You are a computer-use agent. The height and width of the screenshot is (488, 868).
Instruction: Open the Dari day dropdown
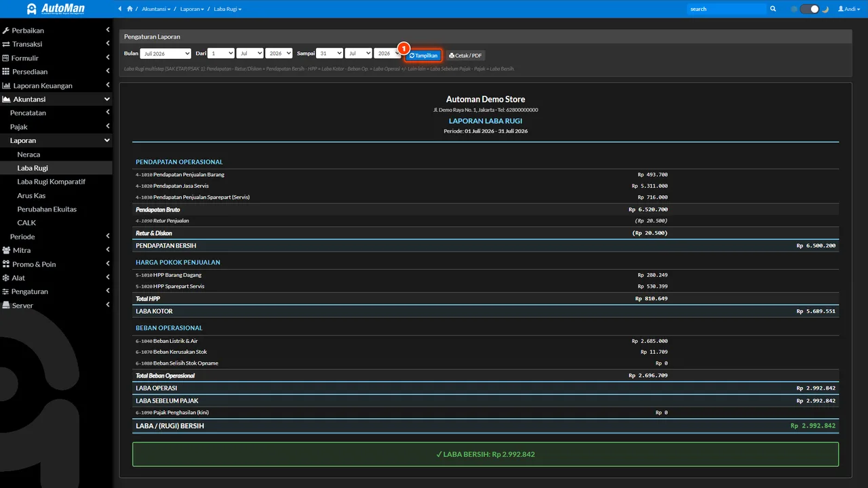coord(221,53)
